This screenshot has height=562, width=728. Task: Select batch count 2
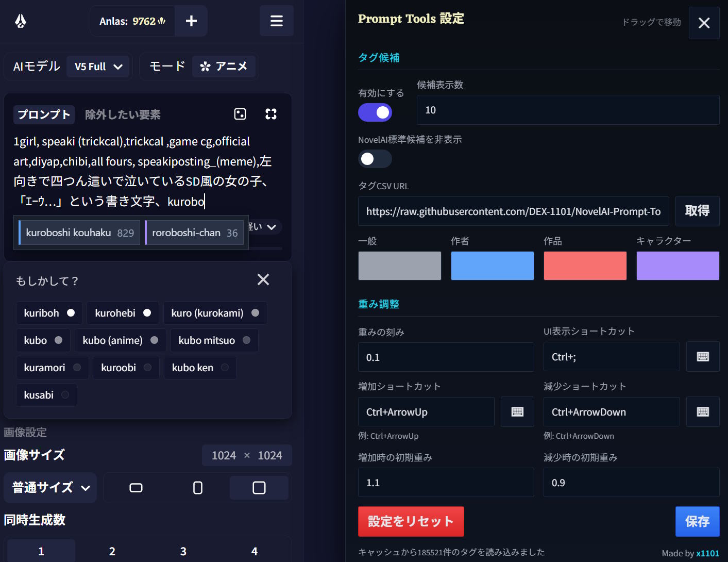point(112,551)
